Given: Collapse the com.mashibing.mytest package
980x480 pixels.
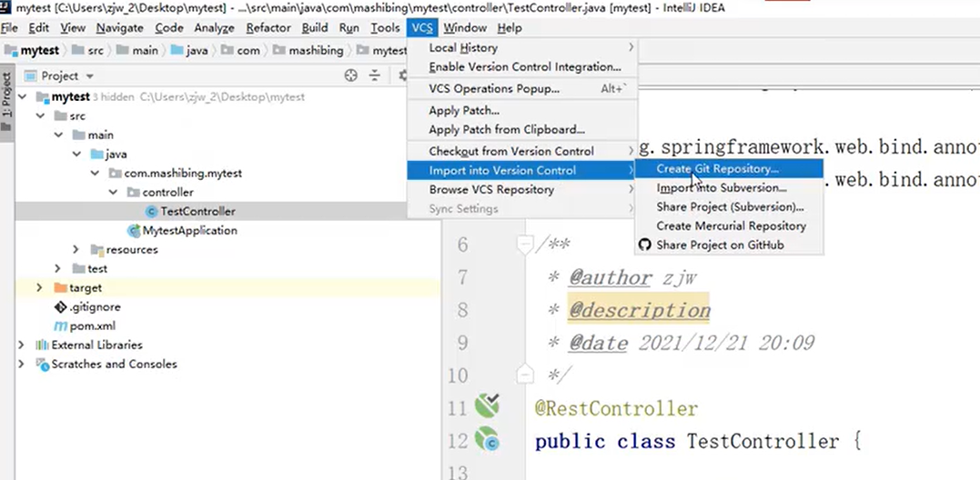Looking at the screenshot, I should [95, 173].
